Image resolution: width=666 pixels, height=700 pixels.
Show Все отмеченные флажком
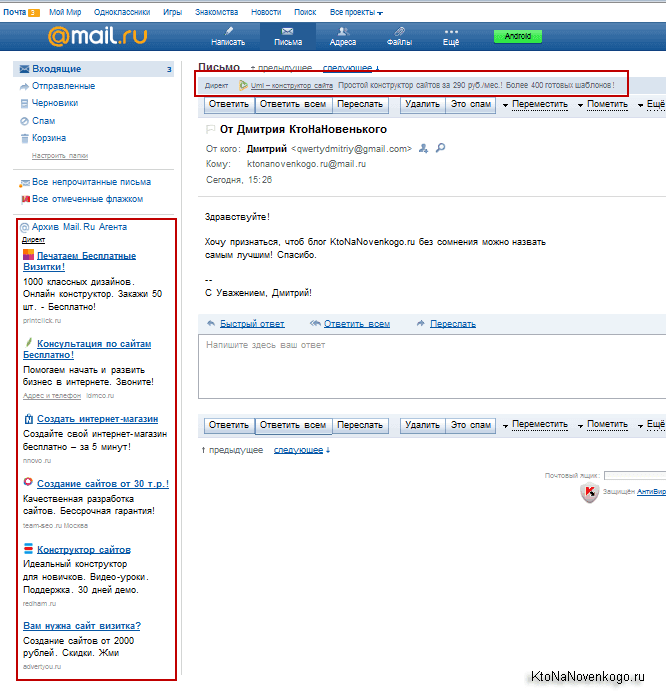pyautogui.click(x=87, y=199)
